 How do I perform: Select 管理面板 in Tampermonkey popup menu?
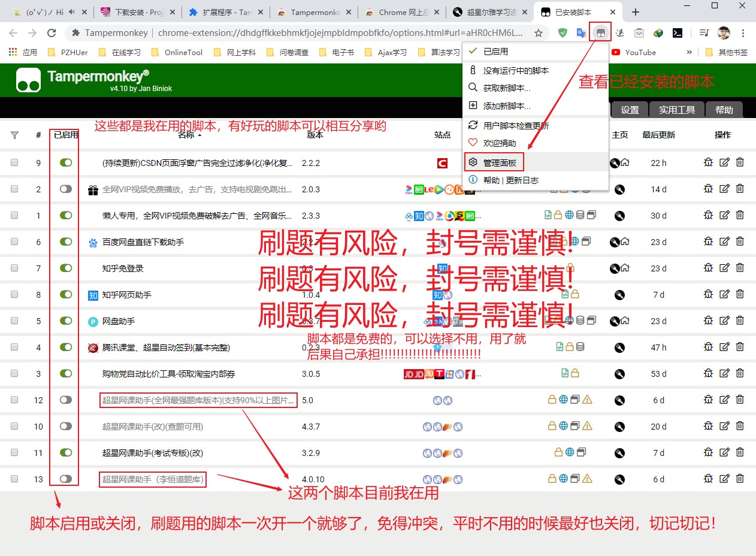pos(536,162)
